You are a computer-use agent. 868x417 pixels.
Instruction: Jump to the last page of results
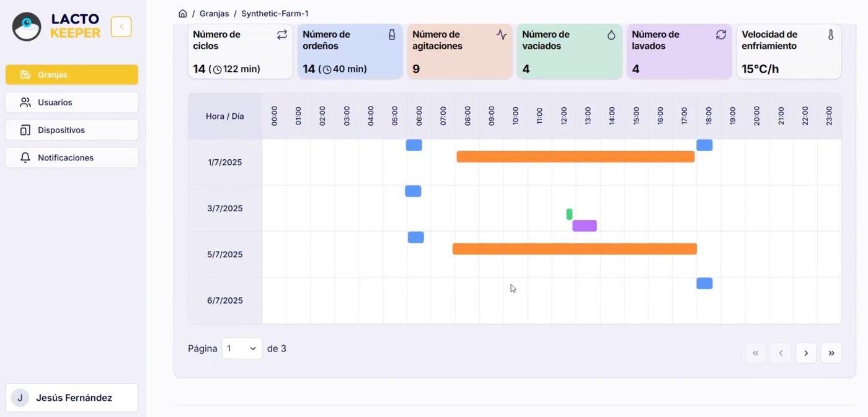coord(831,353)
